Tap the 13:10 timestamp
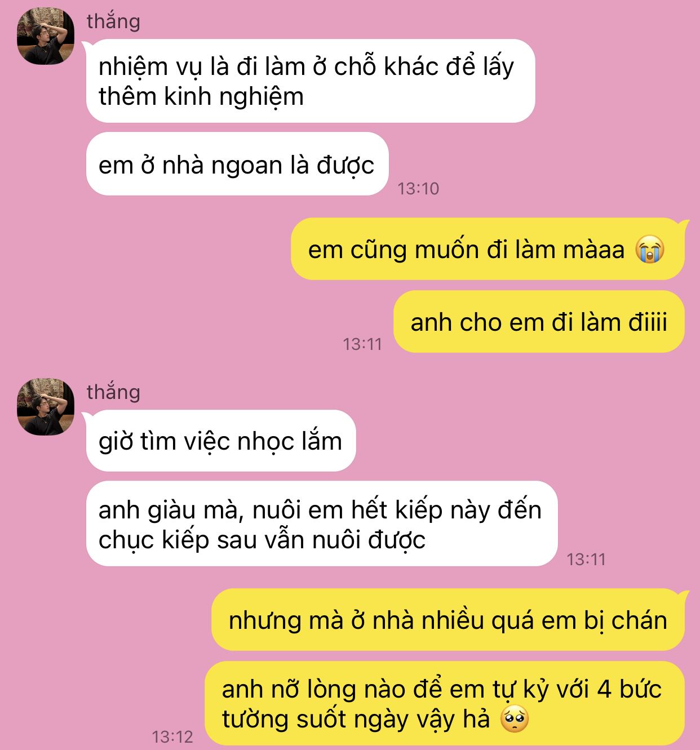700x750 pixels. click(x=418, y=188)
